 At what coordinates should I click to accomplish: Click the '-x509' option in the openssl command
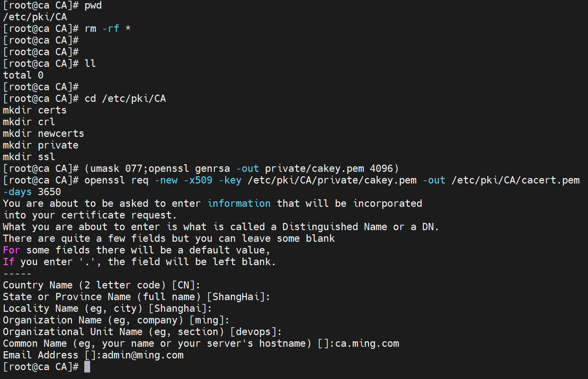pos(198,180)
